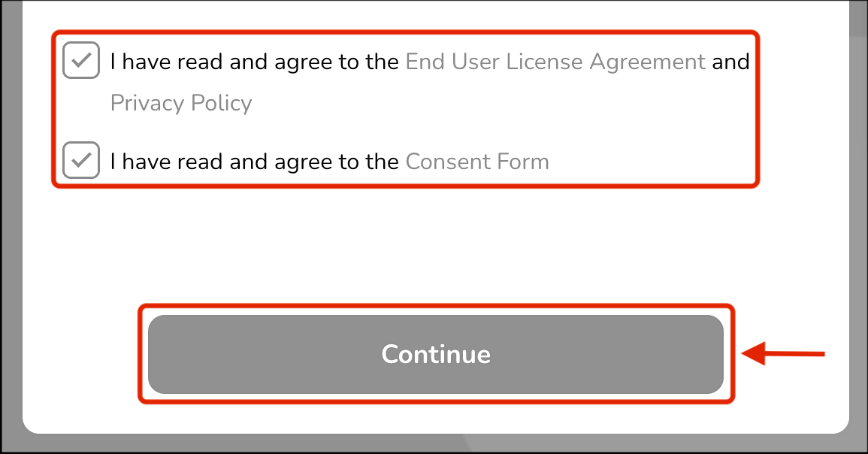
Task: Toggle the Consent Form agreement checkbox
Action: [x=81, y=160]
